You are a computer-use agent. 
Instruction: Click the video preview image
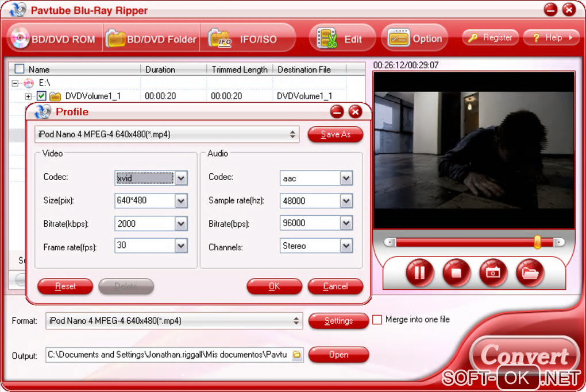pyautogui.click(x=474, y=150)
